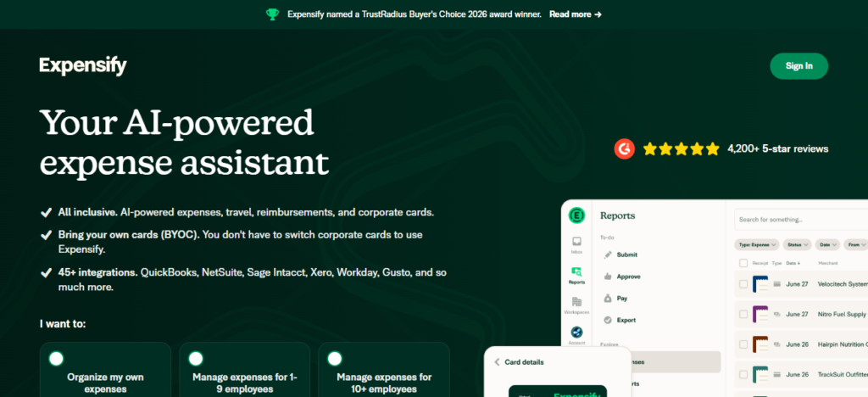Tick the Hairpin Nutrition row checkbox

pyautogui.click(x=743, y=344)
